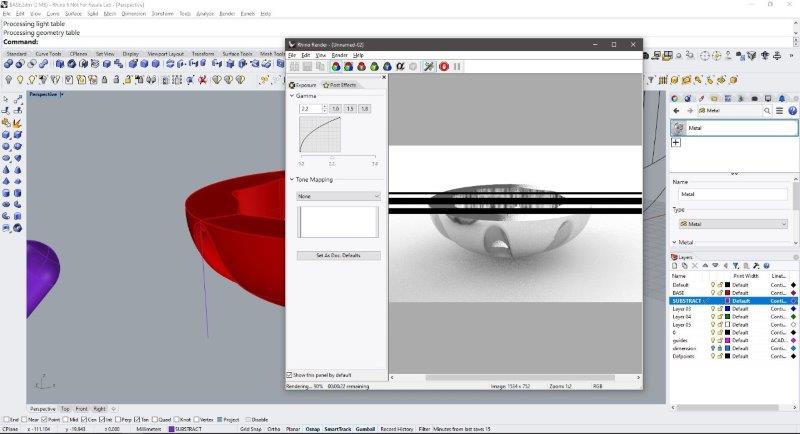Go back using materials panel back arrow
This screenshot has height=434, width=800.
click(677, 111)
